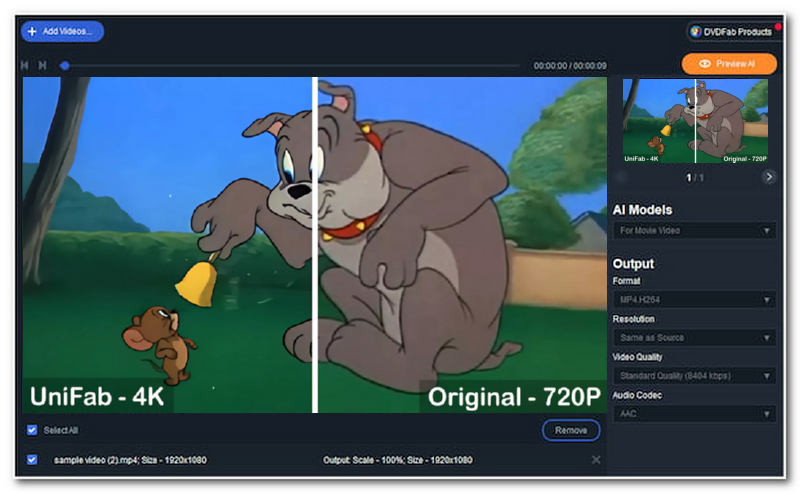Screen dimensions: 800x493
Task: Click the playback seek slider handle
Action: coord(64,66)
